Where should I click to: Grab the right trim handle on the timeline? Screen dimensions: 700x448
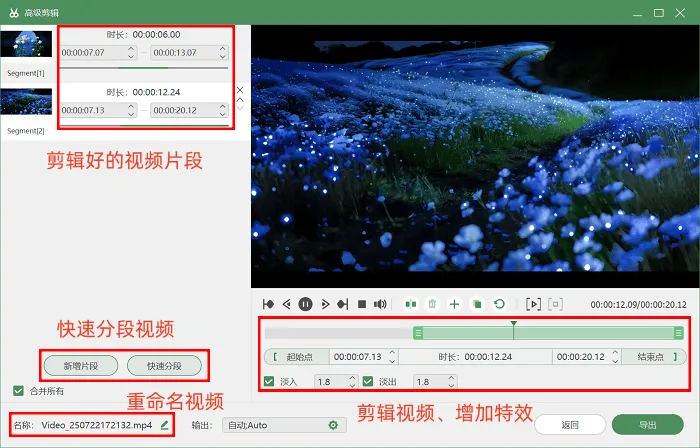pos(679,333)
